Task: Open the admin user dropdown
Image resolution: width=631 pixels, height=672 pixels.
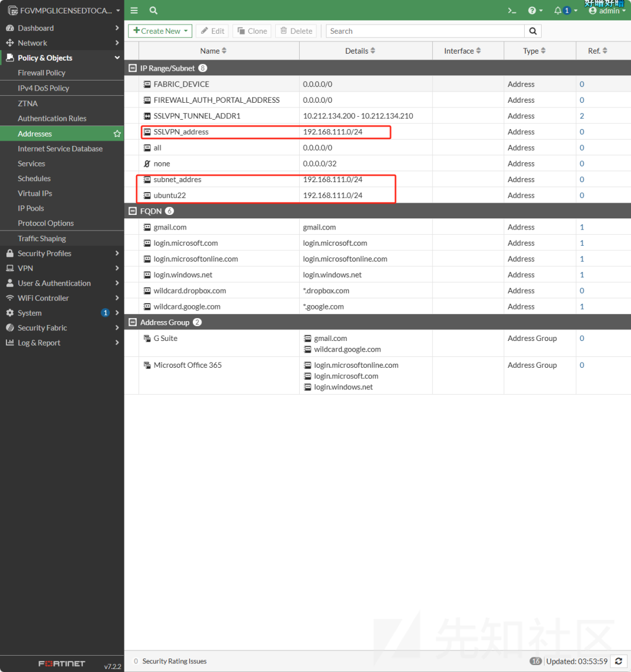Action: pos(607,11)
